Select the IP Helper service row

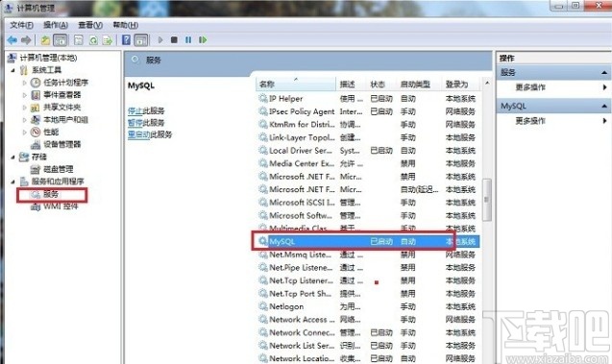(x=368, y=99)
